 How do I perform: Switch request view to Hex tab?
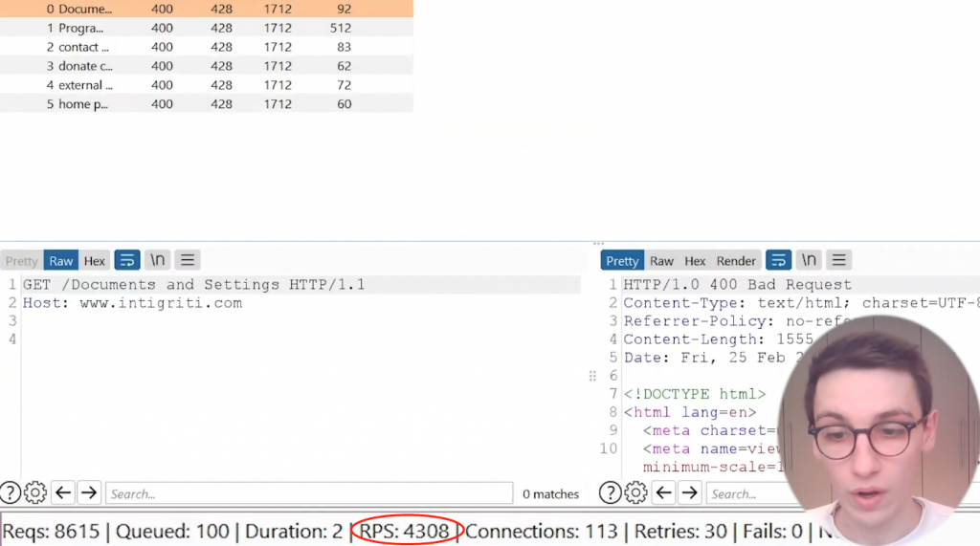[x=95, y=260]
